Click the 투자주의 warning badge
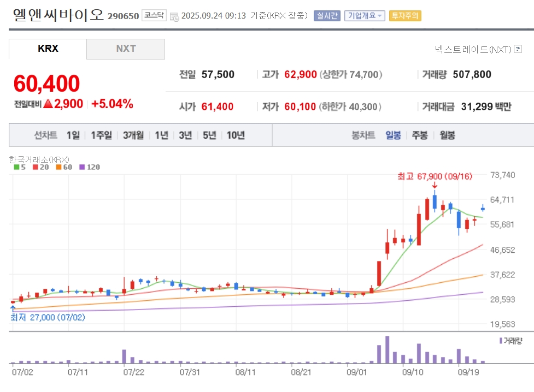 click(405, 16)
